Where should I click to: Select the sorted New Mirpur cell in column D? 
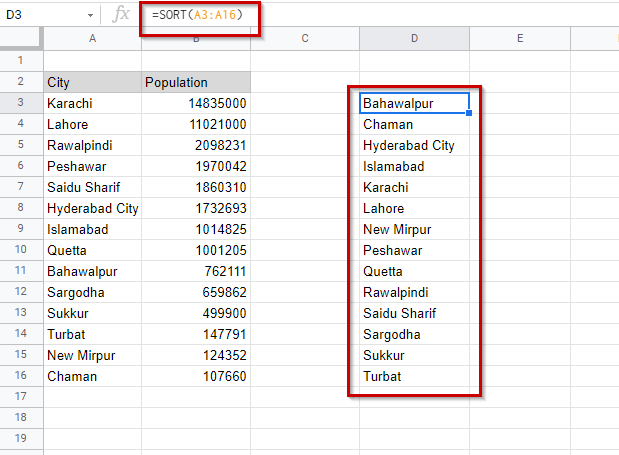click(x=414, y=229)
